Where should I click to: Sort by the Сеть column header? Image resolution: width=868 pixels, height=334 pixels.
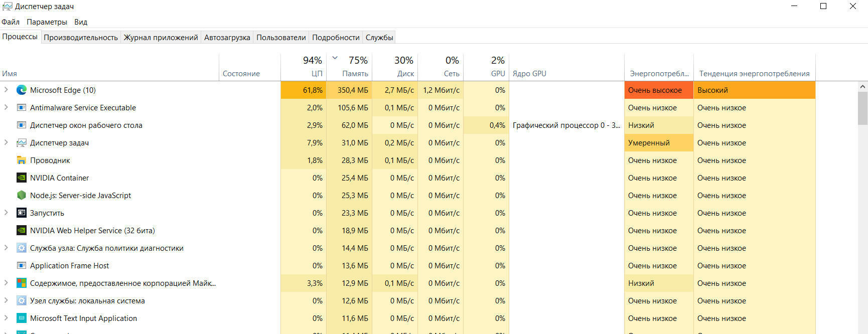click(441, 67)
